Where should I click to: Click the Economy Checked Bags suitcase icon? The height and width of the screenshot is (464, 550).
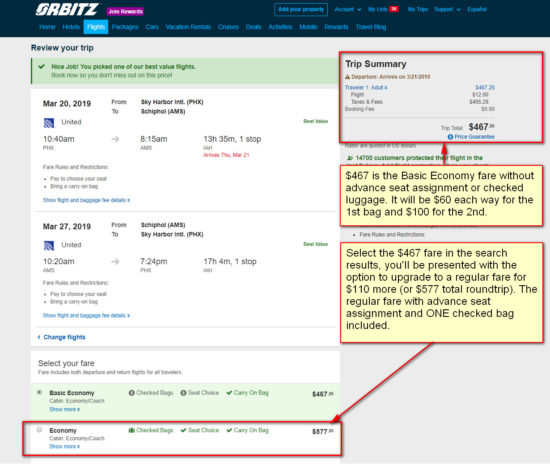click(132, 430)
